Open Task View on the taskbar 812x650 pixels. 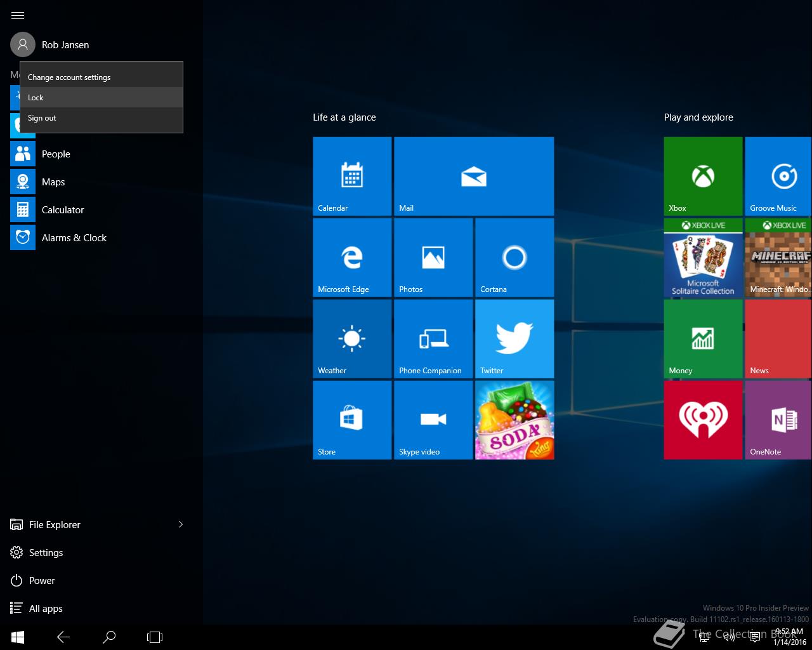click(155, 637)
